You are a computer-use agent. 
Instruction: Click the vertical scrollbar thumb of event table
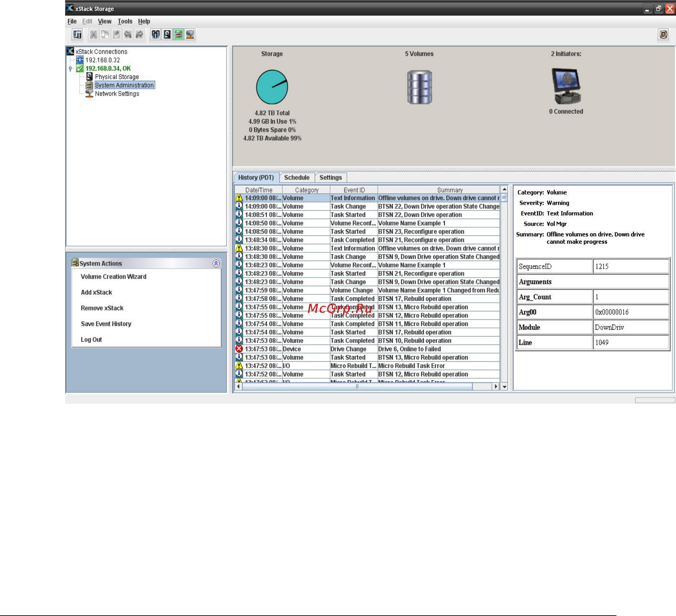(x=504, y=198)
